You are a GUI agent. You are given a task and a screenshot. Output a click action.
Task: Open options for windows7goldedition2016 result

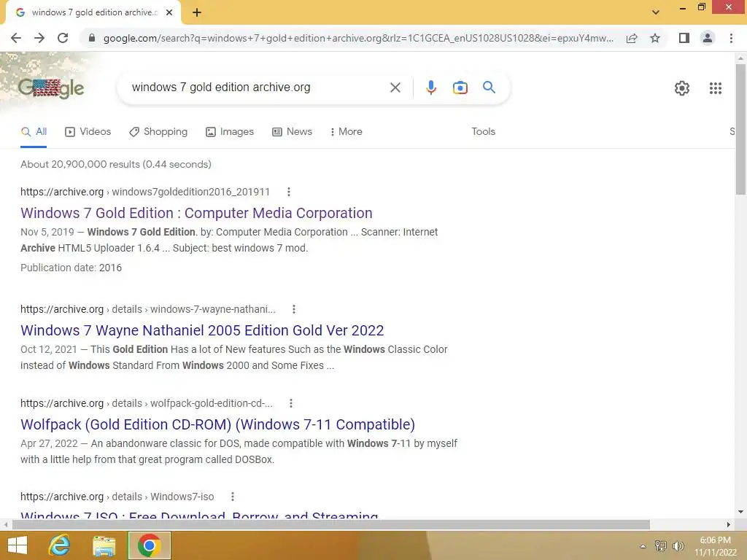[289, 192]
